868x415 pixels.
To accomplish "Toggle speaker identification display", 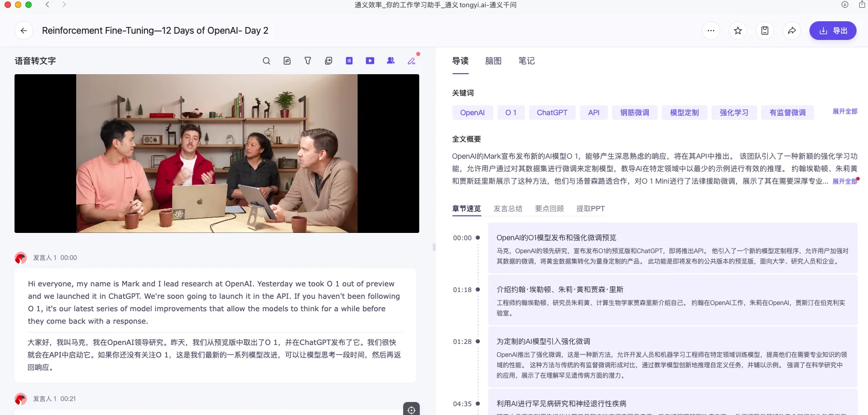I will pos(391,61).
